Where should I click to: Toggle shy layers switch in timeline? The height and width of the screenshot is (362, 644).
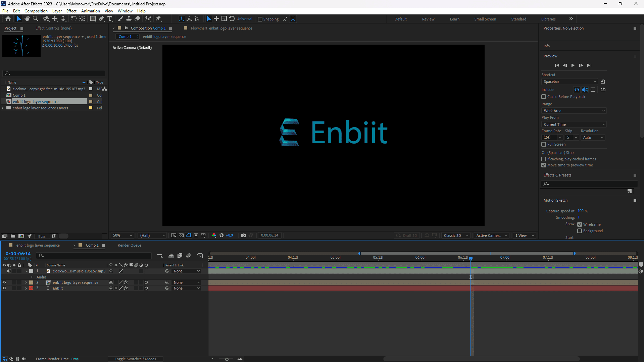(171, 256)
